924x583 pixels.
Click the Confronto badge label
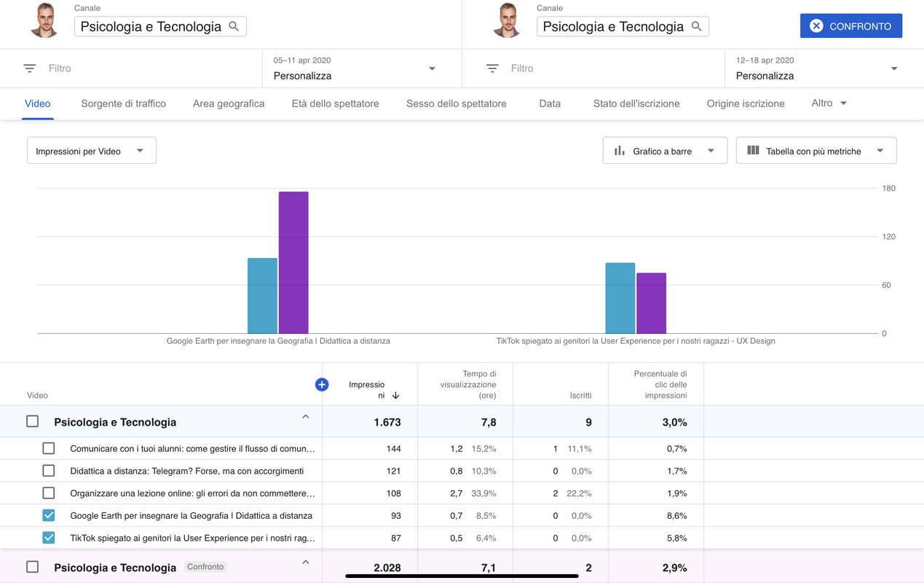click(205, 566)
